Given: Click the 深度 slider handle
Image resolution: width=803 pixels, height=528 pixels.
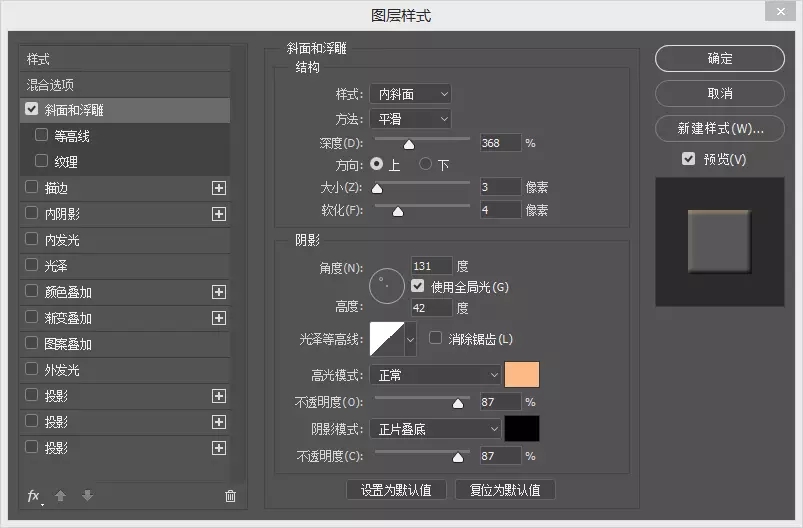Looking at the screenshot, I should pyautogui.click(x=409, y=145).
